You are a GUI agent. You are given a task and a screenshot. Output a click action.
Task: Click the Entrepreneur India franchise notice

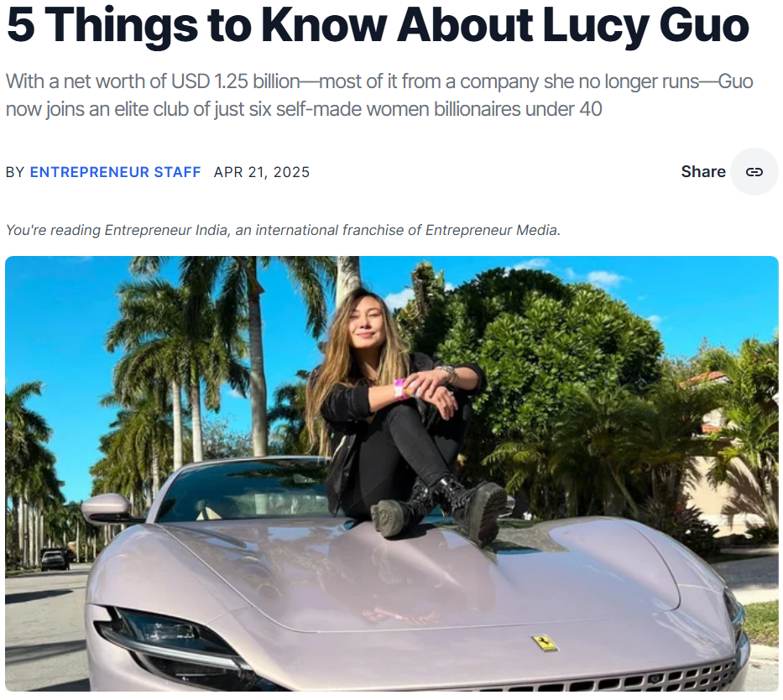283,230
